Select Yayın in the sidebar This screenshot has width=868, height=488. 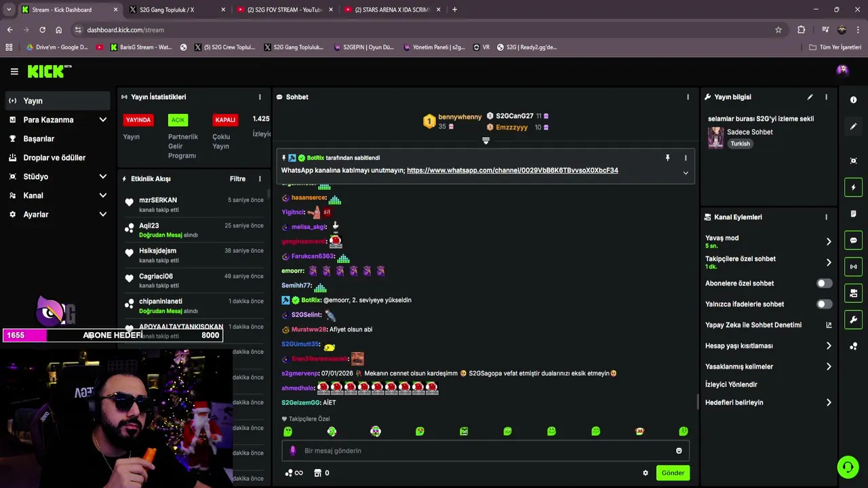[58, 101]
